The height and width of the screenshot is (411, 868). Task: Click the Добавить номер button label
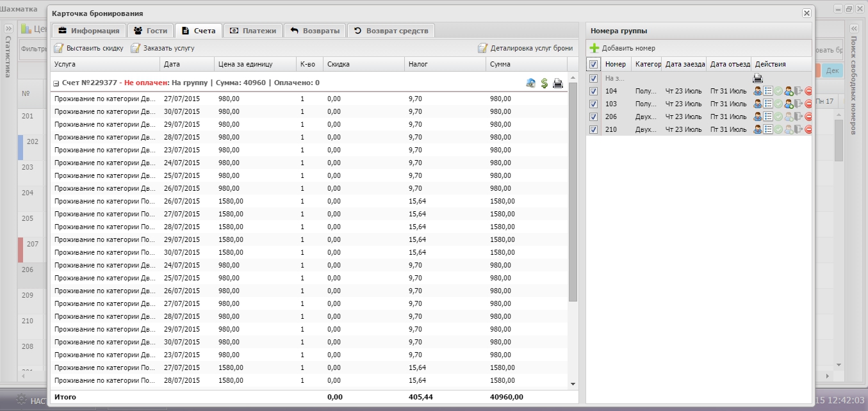[628, 48]
